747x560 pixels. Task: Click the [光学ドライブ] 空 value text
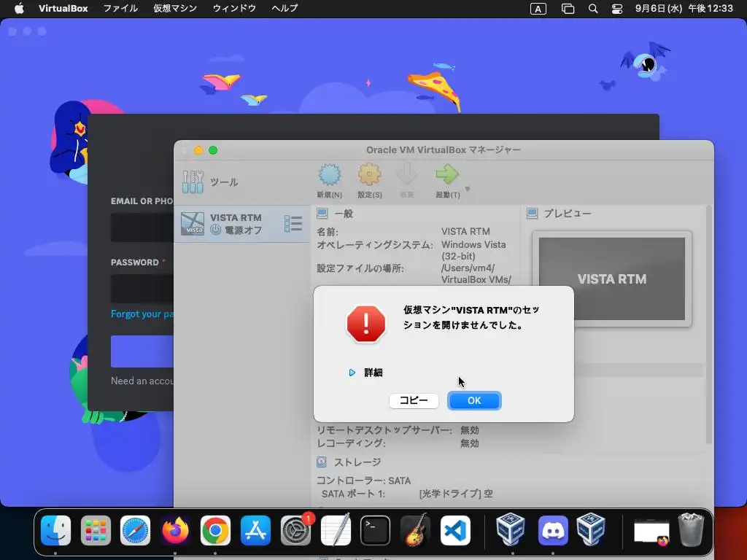[456, 494]
